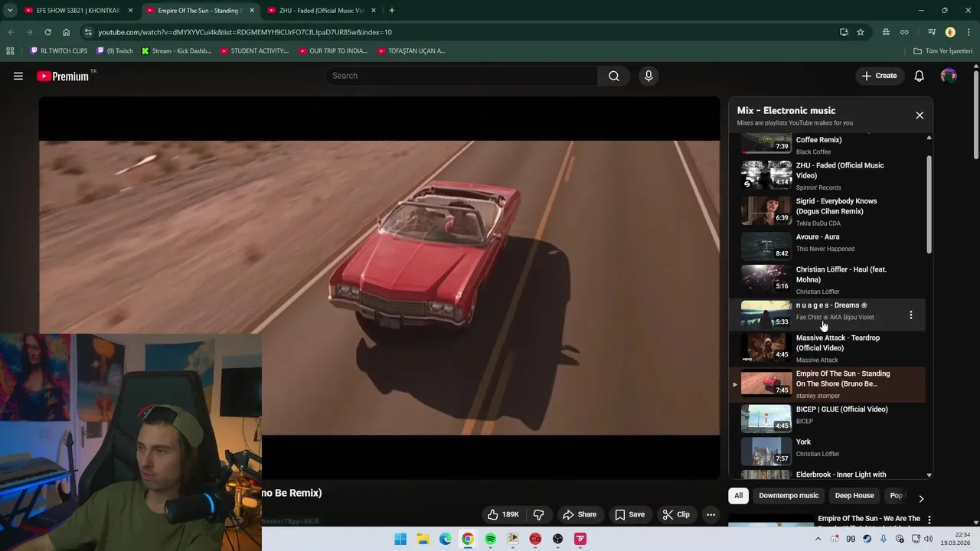Open (9) Twitch bookmark
This screenshot has width=980, height=551.
click(x=115, y=51)
